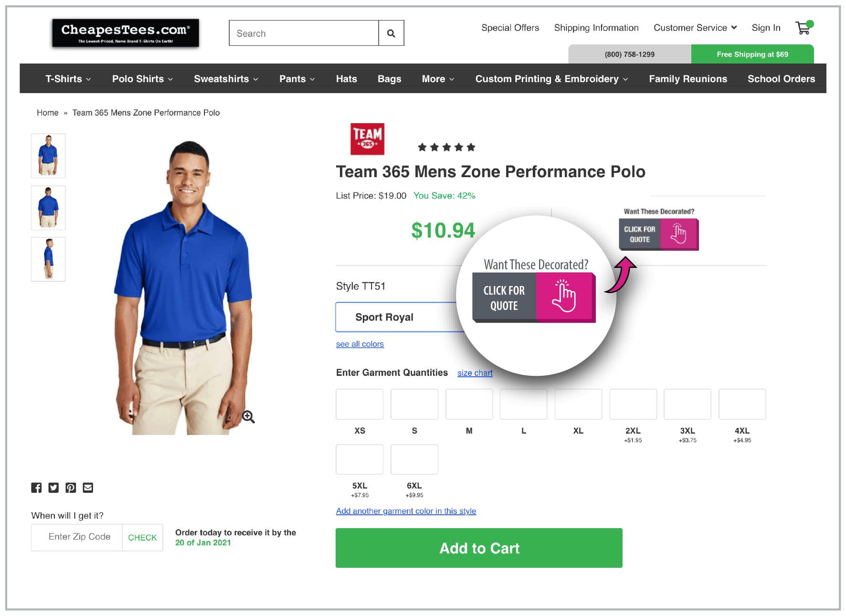This screenshot has height=616, width=846.
Task: Open Family Reunions page
Action: (x=688, y=79)
